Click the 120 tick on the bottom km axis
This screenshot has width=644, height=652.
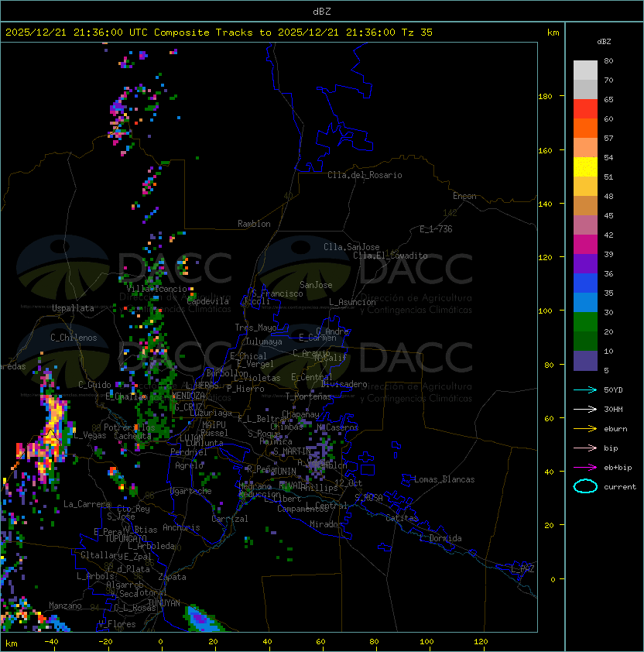(x=481, y=642)
